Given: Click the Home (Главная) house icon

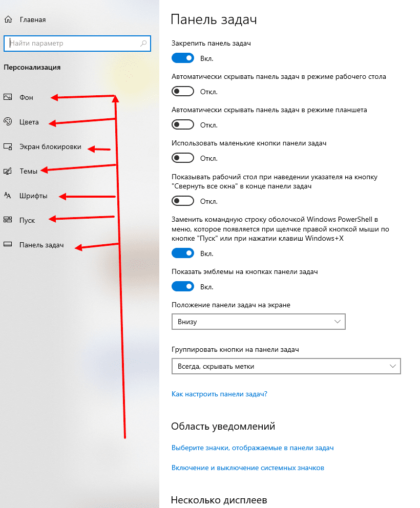Looking at the screenshot, I should point(8,19).
